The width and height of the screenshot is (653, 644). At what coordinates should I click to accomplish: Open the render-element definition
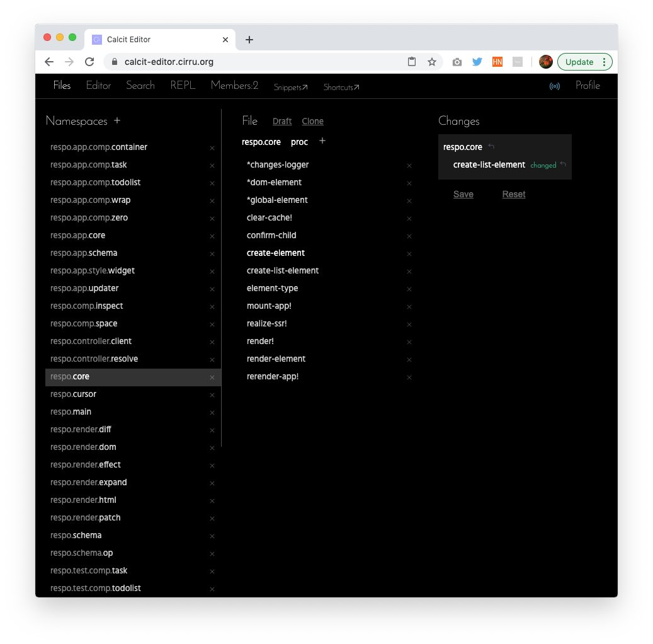(x=276, y=359)
